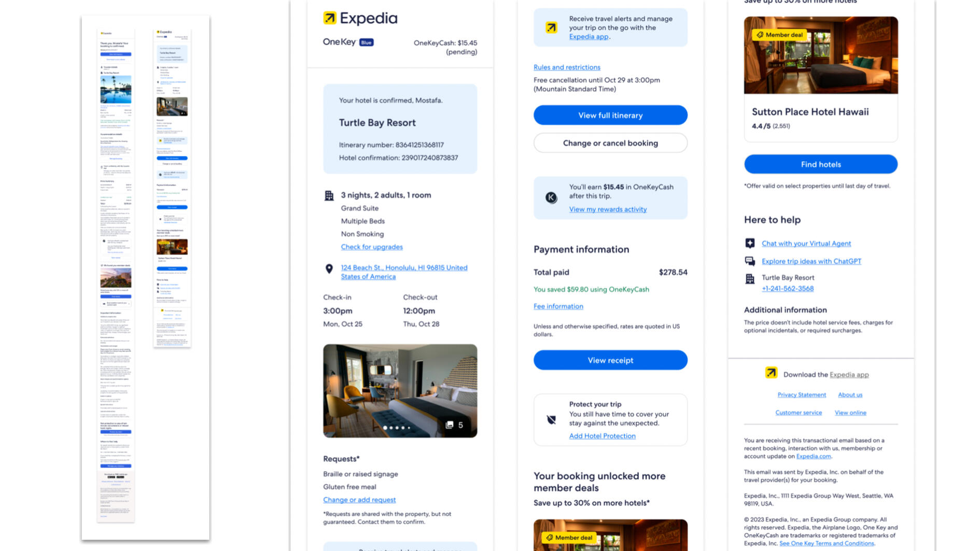Click the OneKeyCash K icon
This screenshot has height=551, width=980.
click(551, 197)
